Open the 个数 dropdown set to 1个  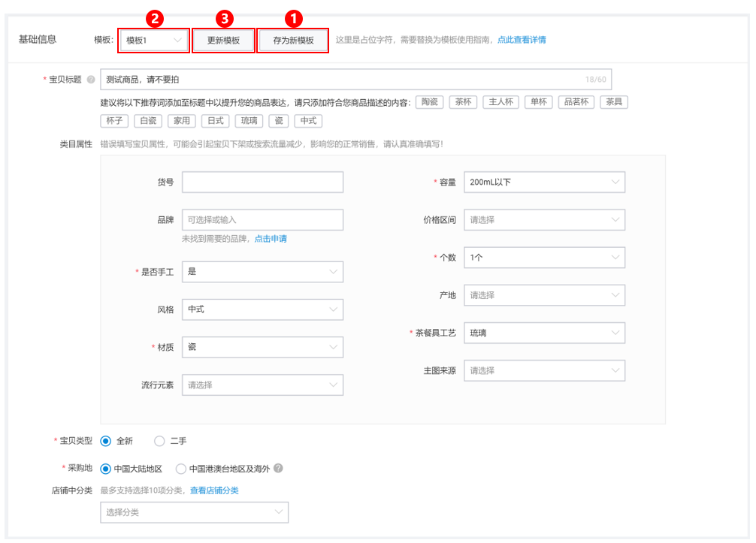[544, 257]
